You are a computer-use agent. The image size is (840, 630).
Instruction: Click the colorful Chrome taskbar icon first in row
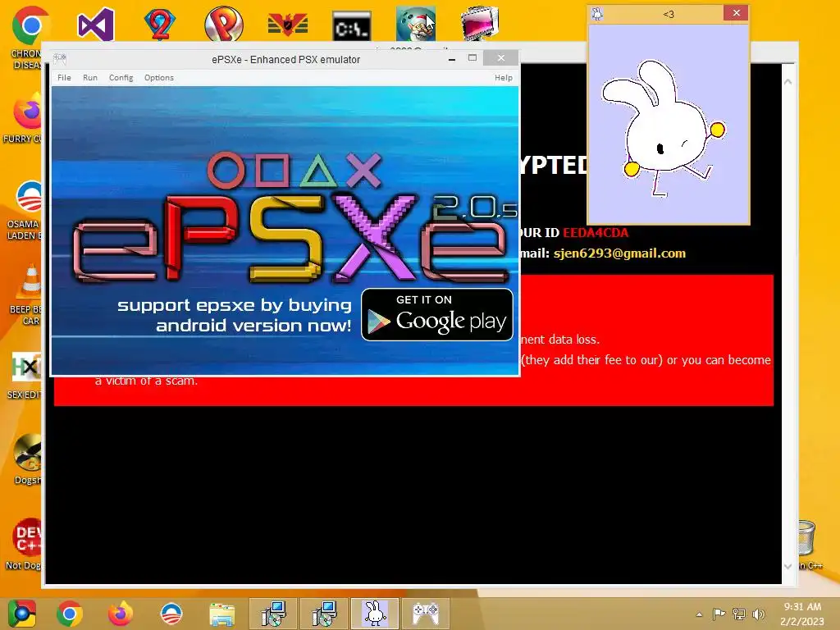tap(21, 614)
